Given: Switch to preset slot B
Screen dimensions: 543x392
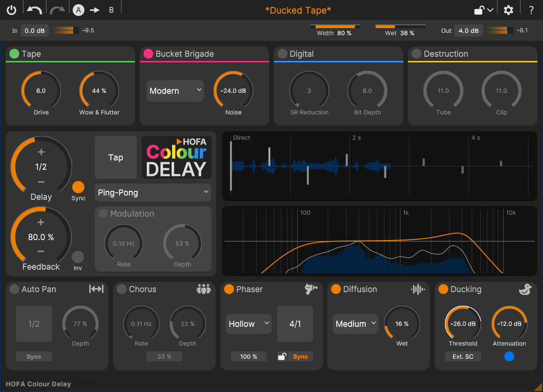Looking at the screenshot, I should point(112,9).
